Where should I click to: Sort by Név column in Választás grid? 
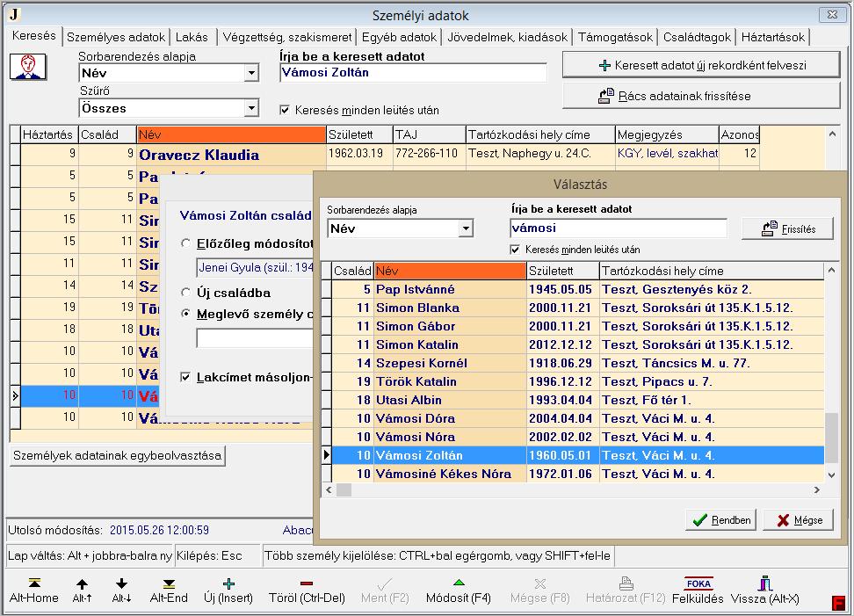click(450, 271)
